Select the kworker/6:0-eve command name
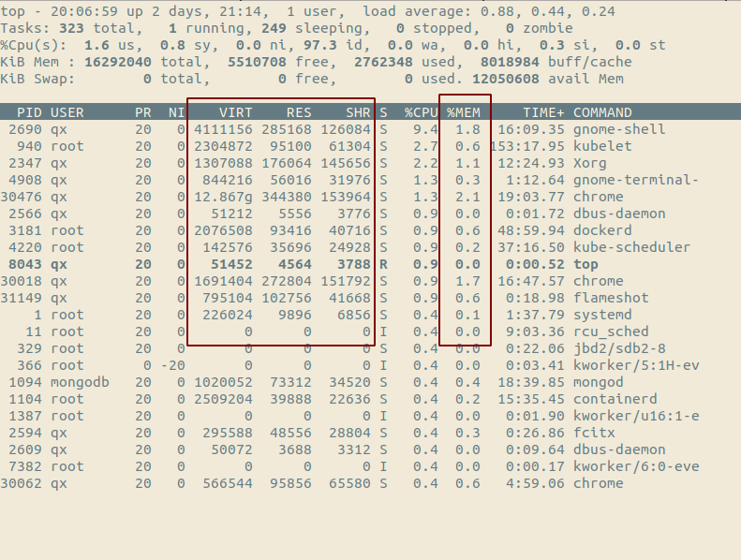Screen dimensions: 741x560 click(636, 466)
